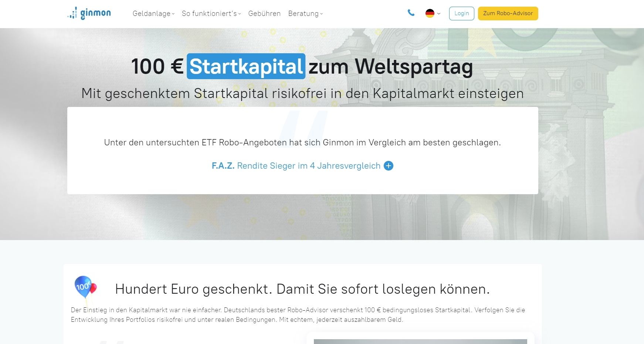Click the highlighted Startkapital heading word
Screen dimensions: 644x344
[246, 67]
